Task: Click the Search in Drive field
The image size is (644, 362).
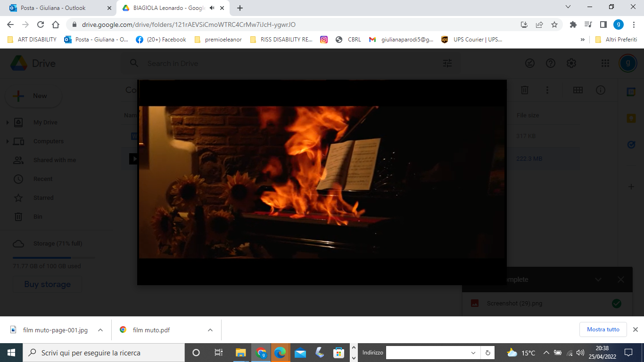Action: [x=283, y=63]
